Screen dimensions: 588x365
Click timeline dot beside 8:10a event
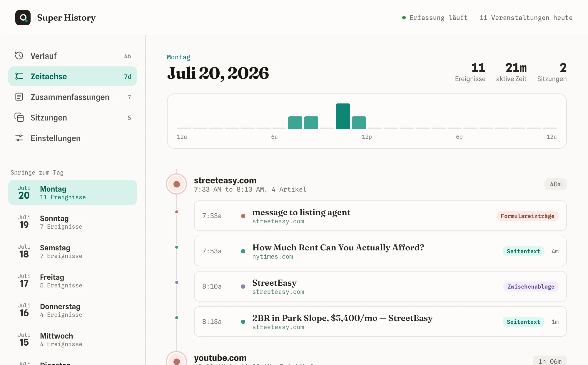point(177,282)
